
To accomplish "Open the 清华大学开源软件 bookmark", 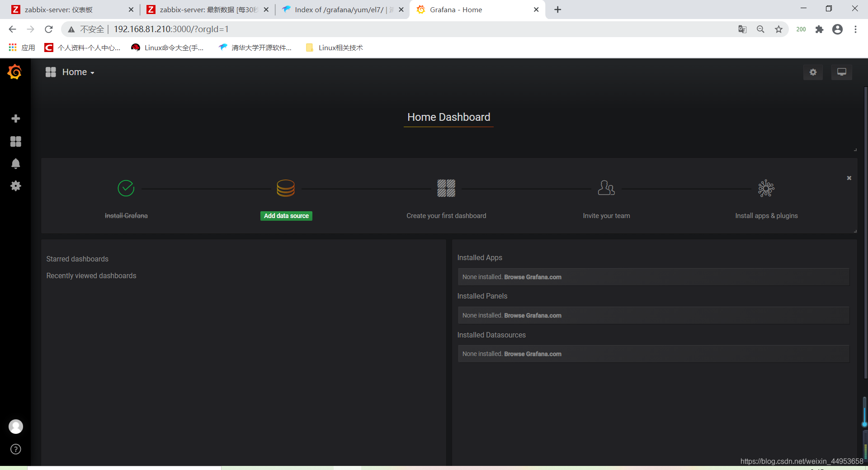I will click(x=255, y=47).
